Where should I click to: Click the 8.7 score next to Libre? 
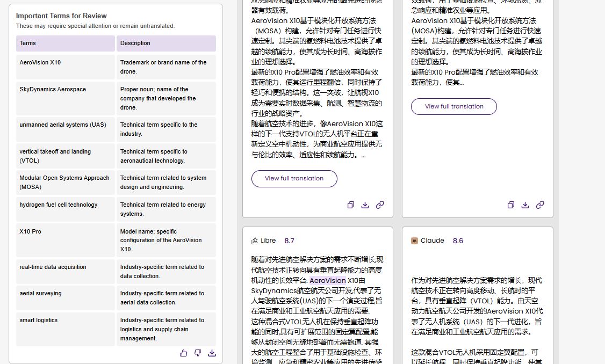[289, 241]
